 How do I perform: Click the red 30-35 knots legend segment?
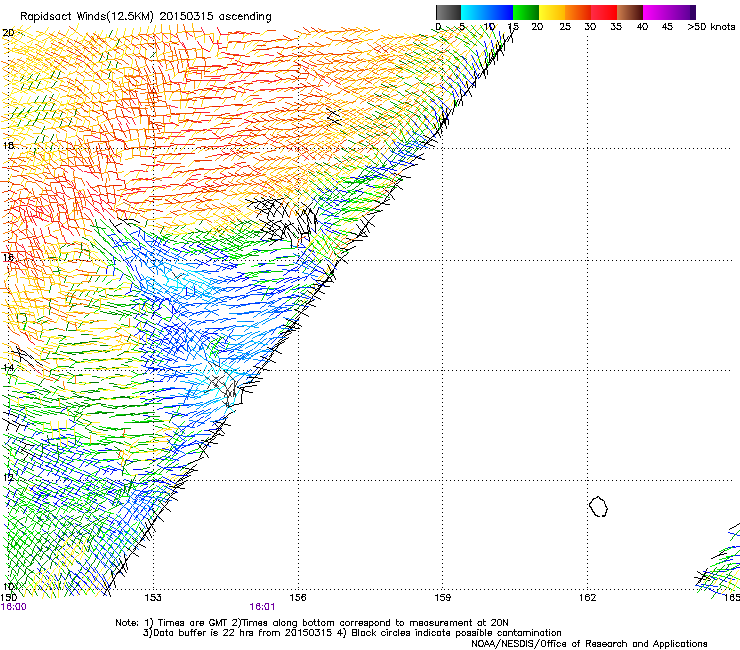pyautogui.click(x=604, y=12)
